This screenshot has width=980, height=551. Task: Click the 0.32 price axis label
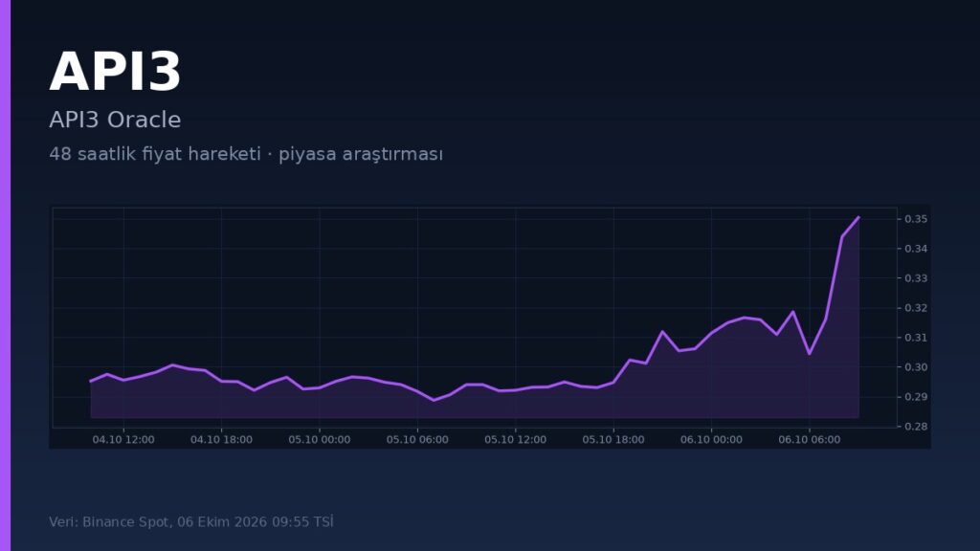916,308
